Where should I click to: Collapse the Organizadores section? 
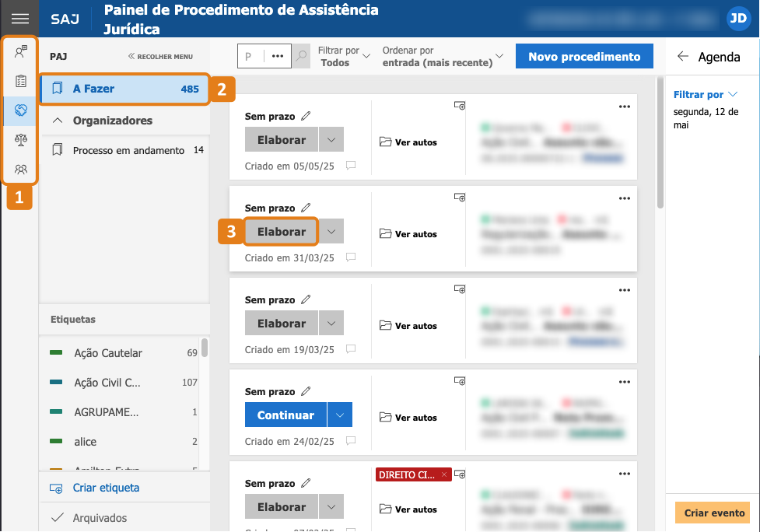(x=58, y=120)
